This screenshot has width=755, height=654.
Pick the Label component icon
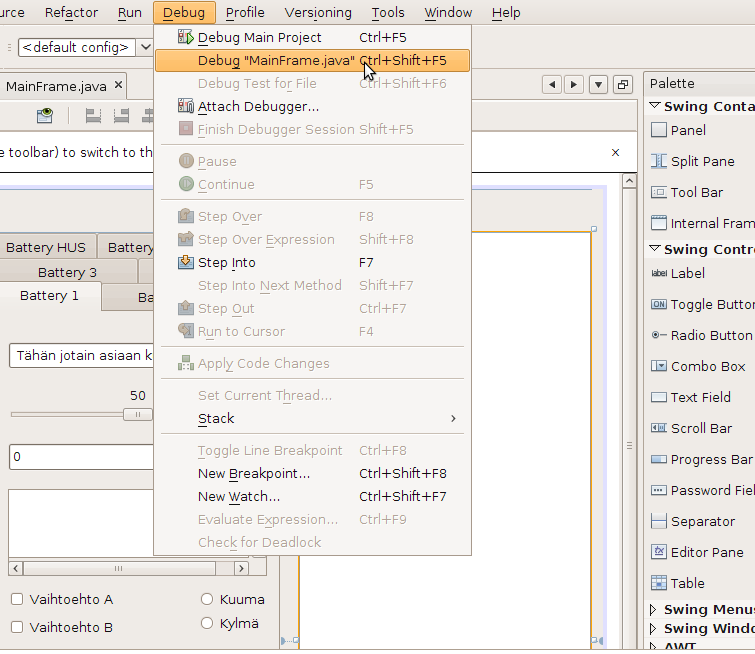click(x=658, y=273)
